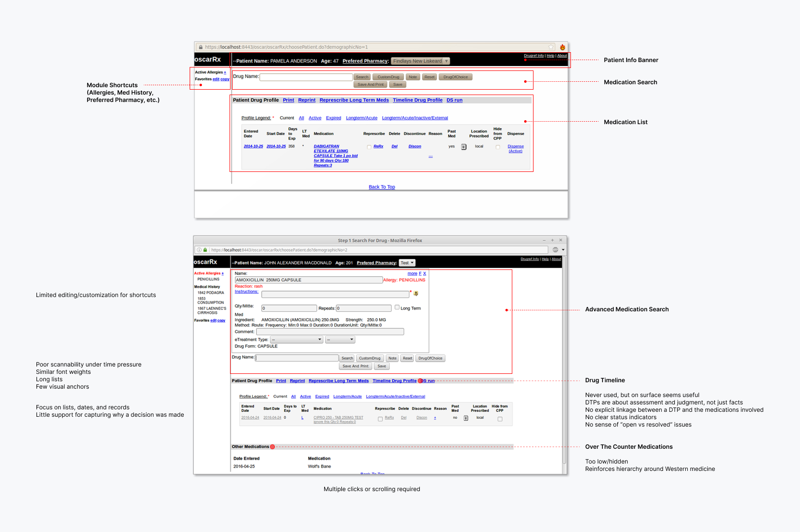Click the help question-mark icon beside Instructions
Viewport: 800px width, 532px height.
415,294
